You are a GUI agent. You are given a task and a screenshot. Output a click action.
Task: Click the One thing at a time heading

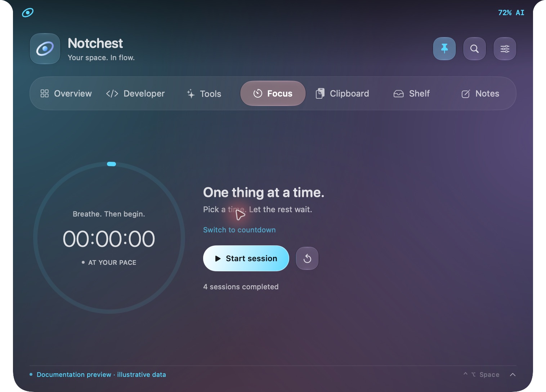click(x=264, y=193)
